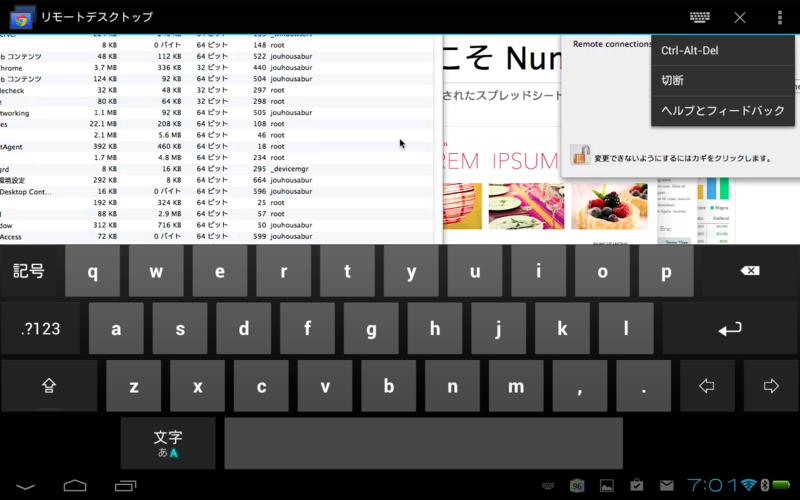Tap the m key

pyautogui.click(x=516, y=386)
